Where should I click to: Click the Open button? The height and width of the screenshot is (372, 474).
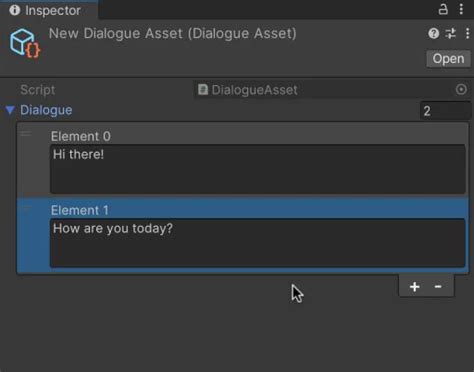[448, 59]
